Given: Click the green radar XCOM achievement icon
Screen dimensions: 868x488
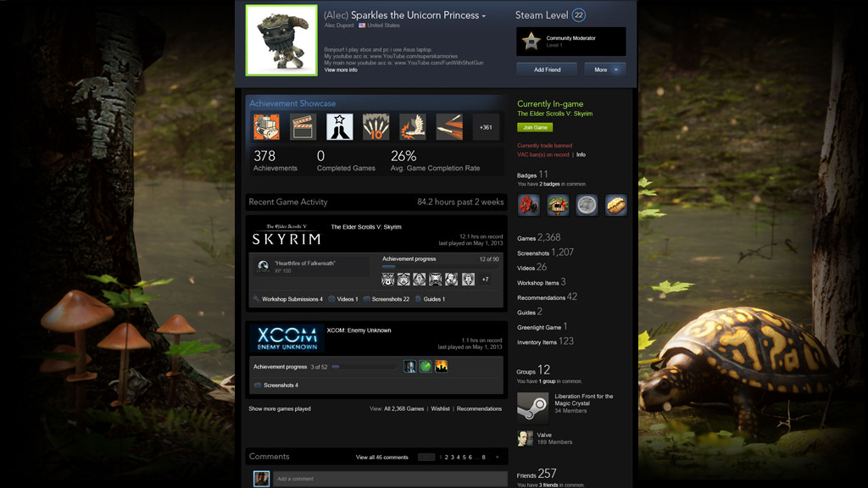Looking at the screenshot, I should [426, 366].
